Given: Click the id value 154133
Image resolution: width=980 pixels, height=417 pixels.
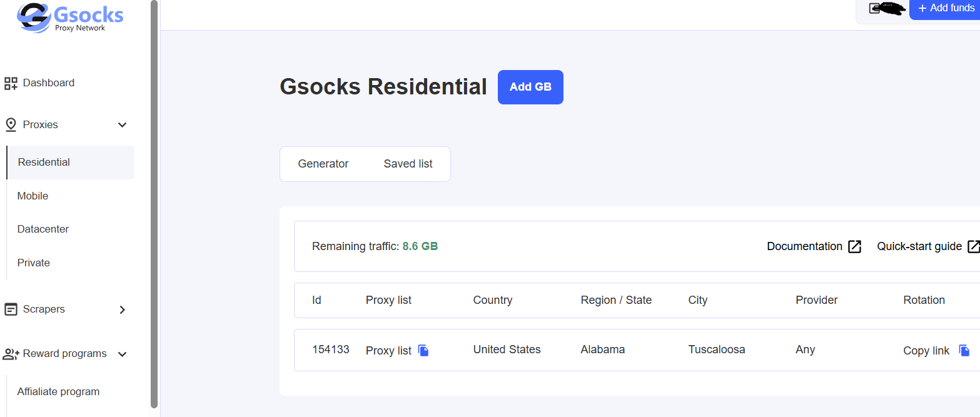Looking at the screenshot, I should 331,349.
